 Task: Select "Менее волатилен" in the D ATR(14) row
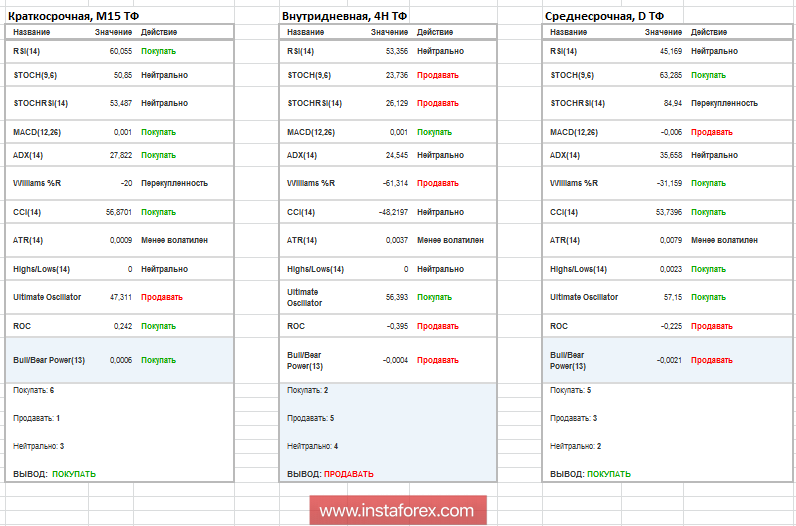tap(724, 240)
